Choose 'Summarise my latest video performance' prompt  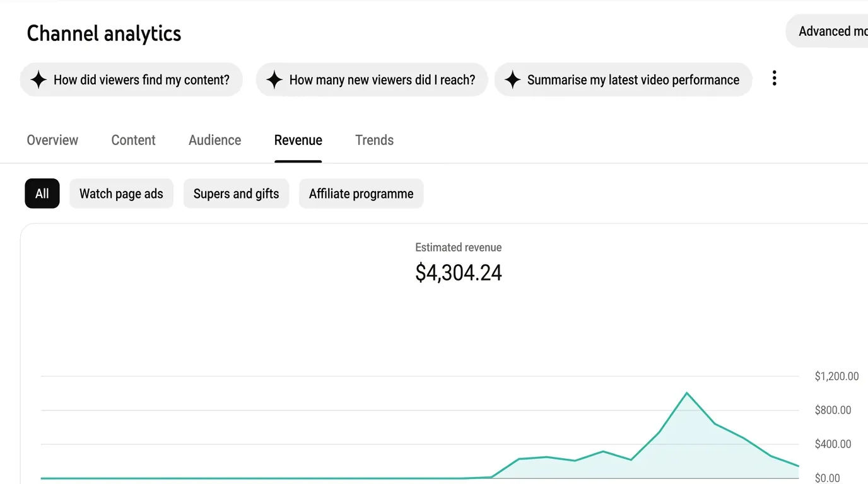coord(623,79)
